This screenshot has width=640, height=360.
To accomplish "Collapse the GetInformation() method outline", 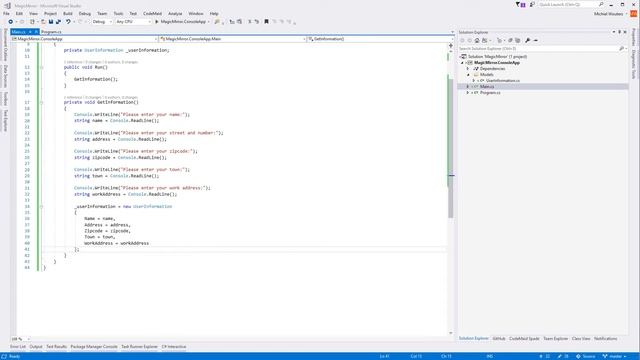I will tap(41, 102).
